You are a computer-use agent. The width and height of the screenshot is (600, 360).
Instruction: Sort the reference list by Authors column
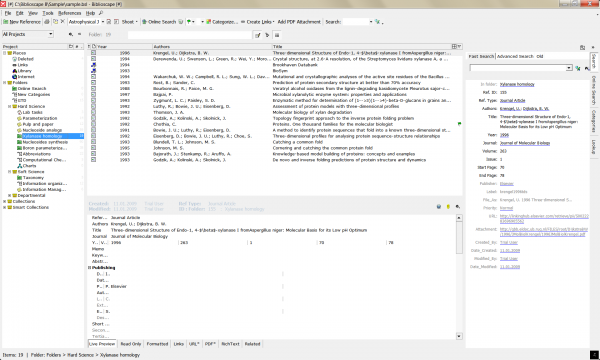click(x=211, y=46)
